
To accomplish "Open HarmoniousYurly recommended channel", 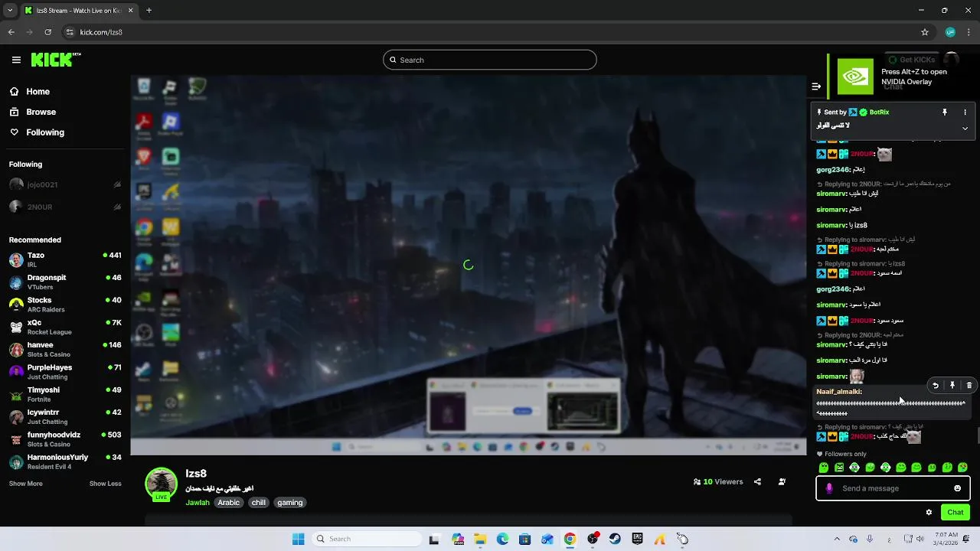I will pyautogui.click(x=65, y=461).
